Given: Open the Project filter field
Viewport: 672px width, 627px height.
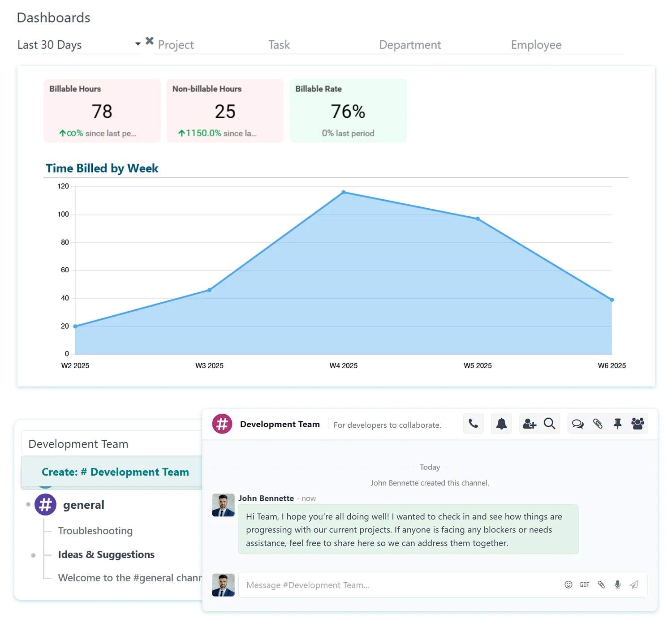Looking at the screenshot, I should coord(209,45).
